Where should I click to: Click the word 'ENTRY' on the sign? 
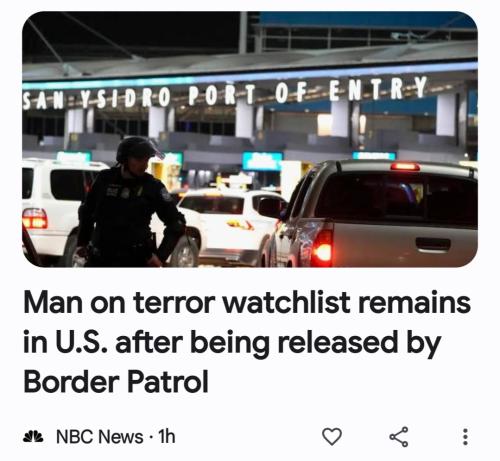(x=378, y=88)
